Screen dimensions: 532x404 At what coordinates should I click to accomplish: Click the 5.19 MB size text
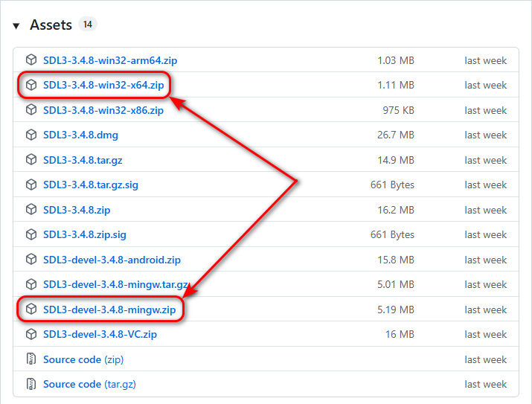click(396, 310)
